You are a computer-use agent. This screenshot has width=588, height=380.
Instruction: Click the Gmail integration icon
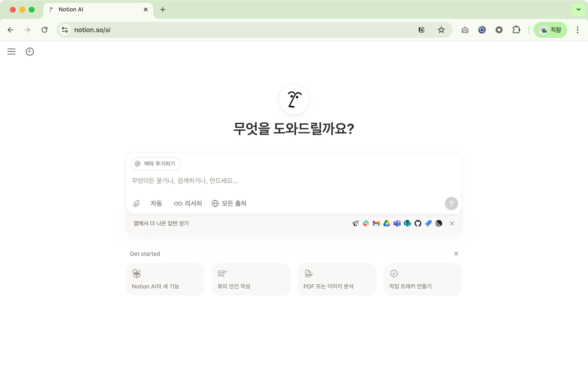pyautogui.click(x=376, y=223)
